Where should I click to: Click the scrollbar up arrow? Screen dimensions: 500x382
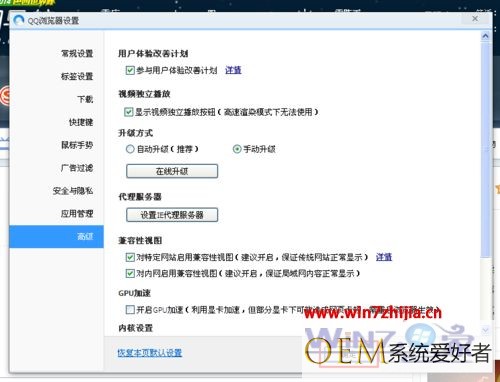485,36
